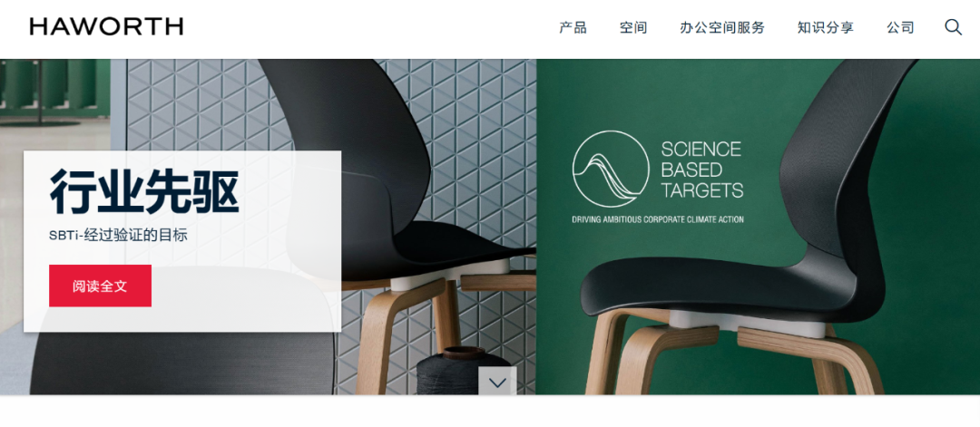Open the 产品 menu
This screenshot has height=427, width=980.
pos(573,27)
